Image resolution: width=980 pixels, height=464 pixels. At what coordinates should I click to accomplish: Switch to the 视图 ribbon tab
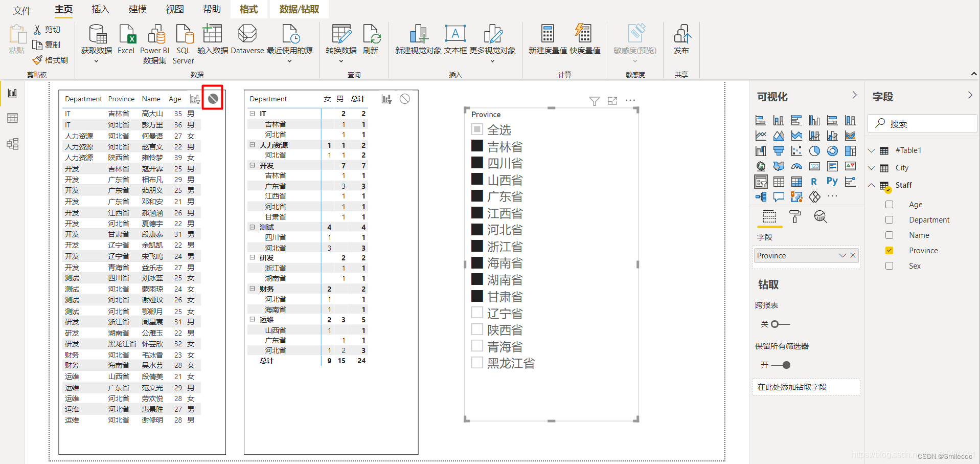click(x=174, y=9)
